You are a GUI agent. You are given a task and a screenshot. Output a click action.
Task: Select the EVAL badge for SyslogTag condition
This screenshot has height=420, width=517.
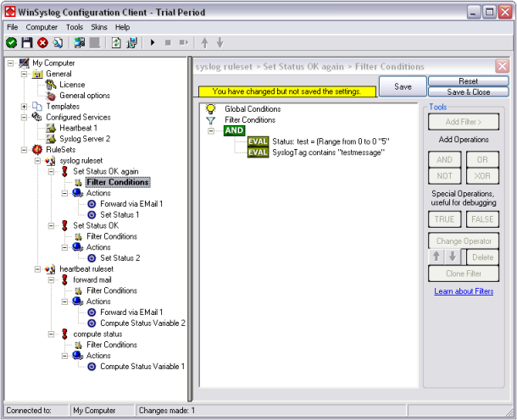[258, 152]
